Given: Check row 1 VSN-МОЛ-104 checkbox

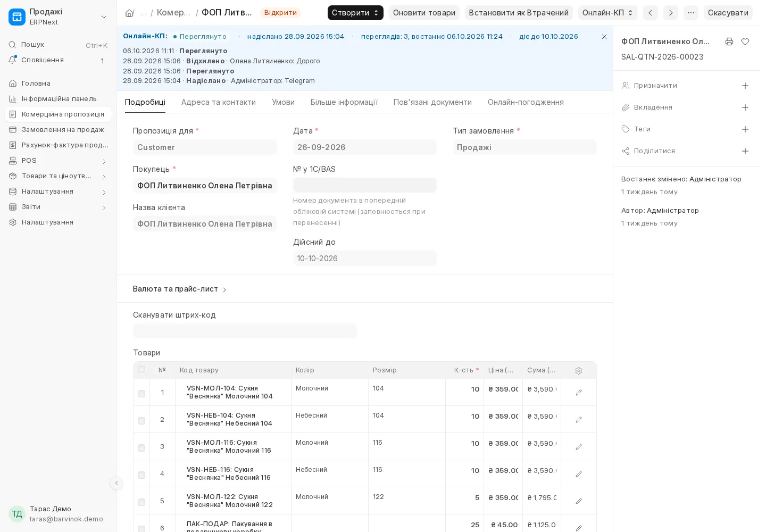Looking at the screenshot, I should [141, 394].
